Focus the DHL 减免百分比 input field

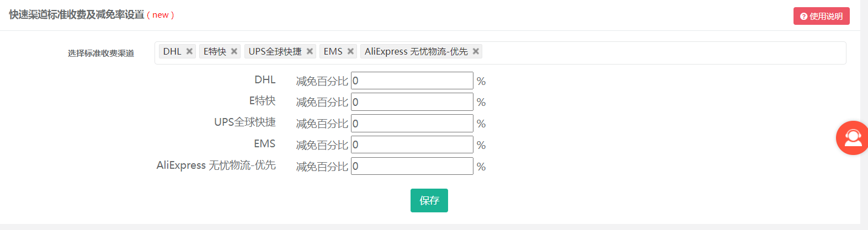point(412,81)
